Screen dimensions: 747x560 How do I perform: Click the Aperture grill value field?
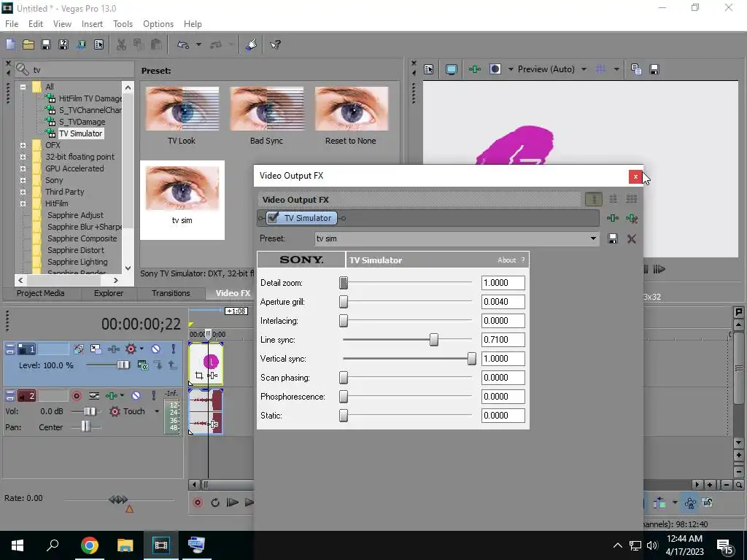503,302
